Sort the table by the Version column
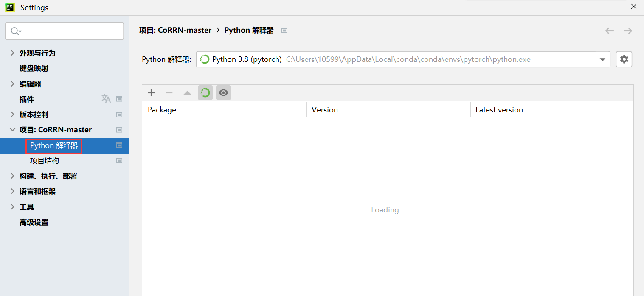Image resolution: width=644 pixels, height=296 pixels. pyautogui.click(x=388, y=109)
